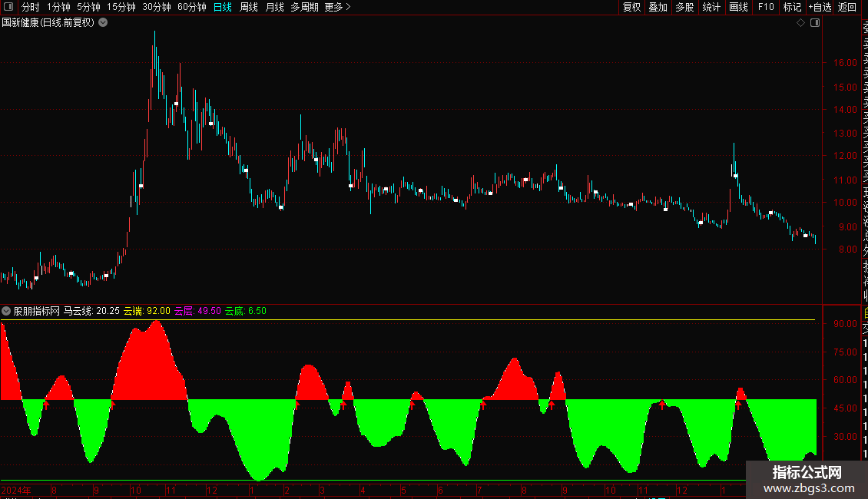Select the 15分钟 period tab

coord(121,7)
